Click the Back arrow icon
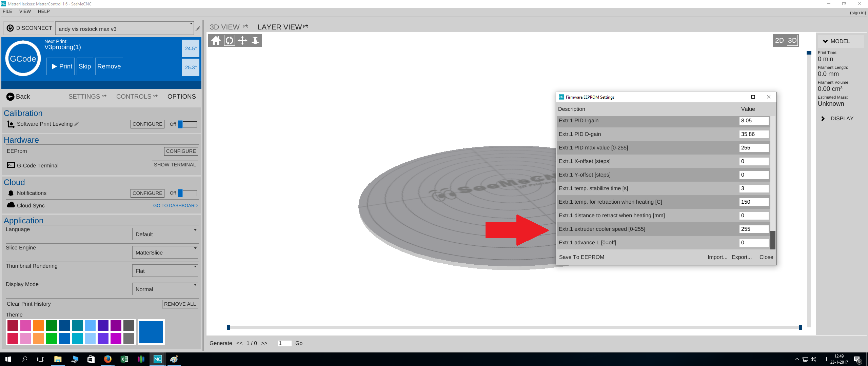868x366 pixels. [11, 97]
